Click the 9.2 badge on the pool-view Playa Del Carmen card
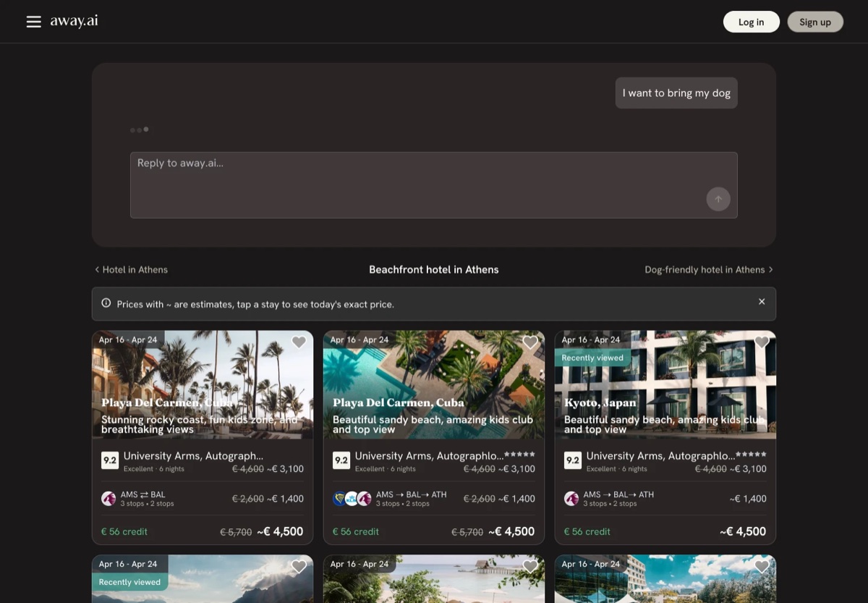This screenshot has height=603, width=868. tap(341, 460)
